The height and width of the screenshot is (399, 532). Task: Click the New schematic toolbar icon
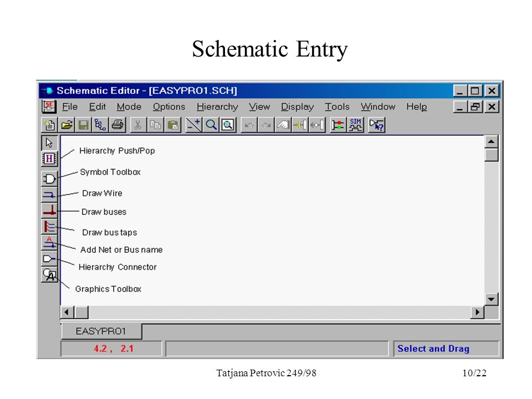[49, 125]
